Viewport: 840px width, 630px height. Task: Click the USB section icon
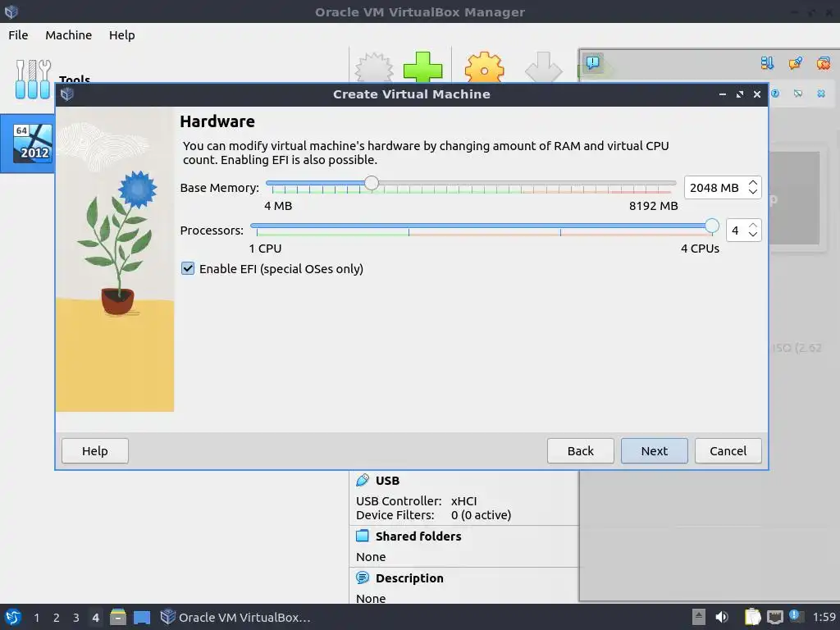363,480
